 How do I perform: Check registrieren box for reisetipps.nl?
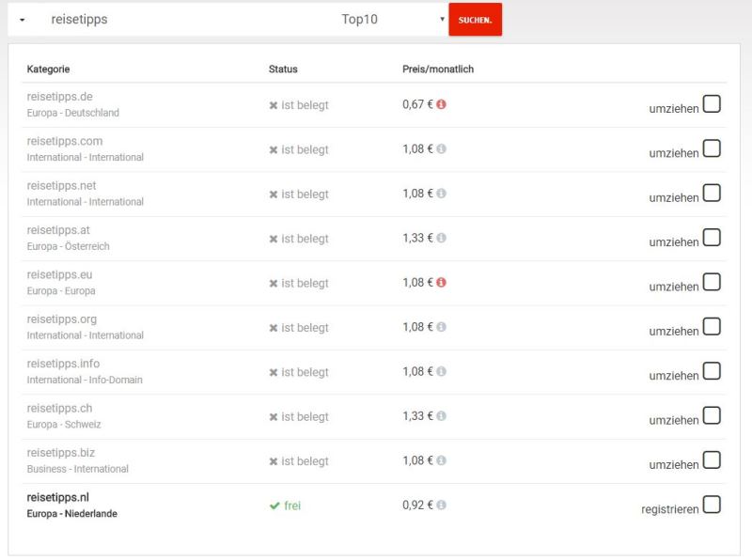(x=712, y=505)
